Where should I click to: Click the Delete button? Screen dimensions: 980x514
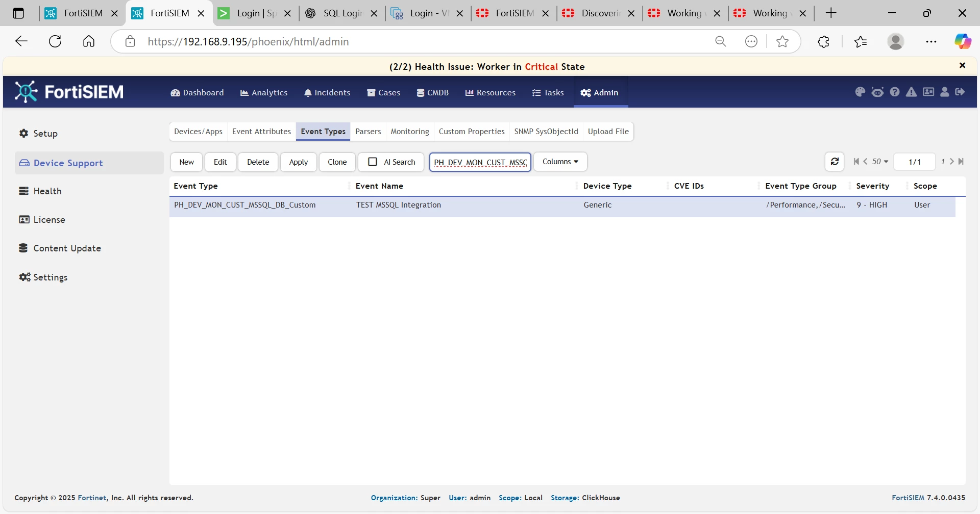click(258, 162)
